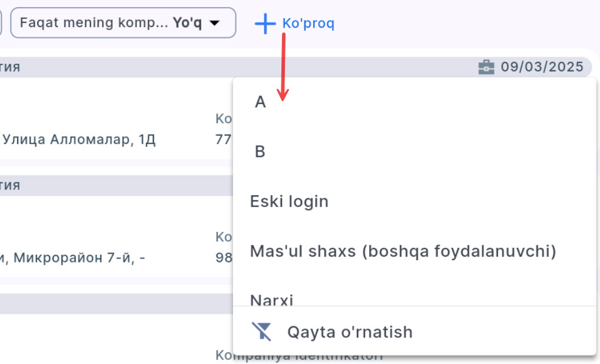Click the 09/03/2025 date label
This screenshot has height=364, width=600.
(x=542, y=67)
